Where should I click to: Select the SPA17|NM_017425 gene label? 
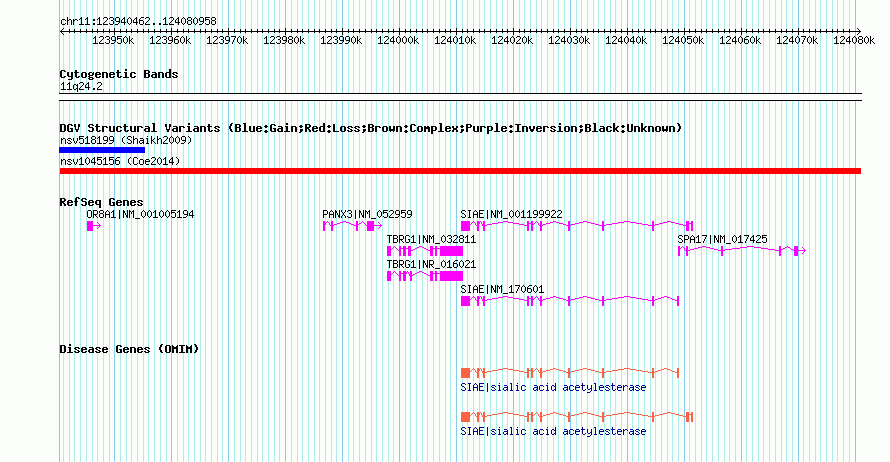[x=723, y=240]
